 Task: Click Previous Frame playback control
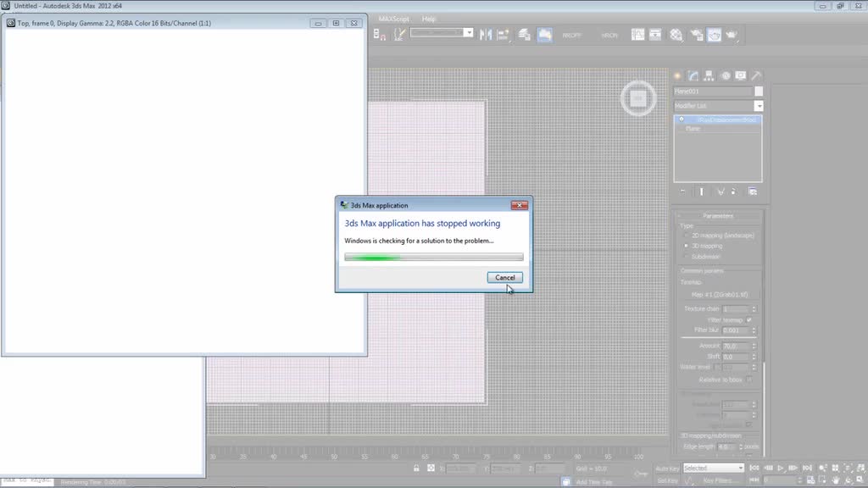tap(768, 468)
